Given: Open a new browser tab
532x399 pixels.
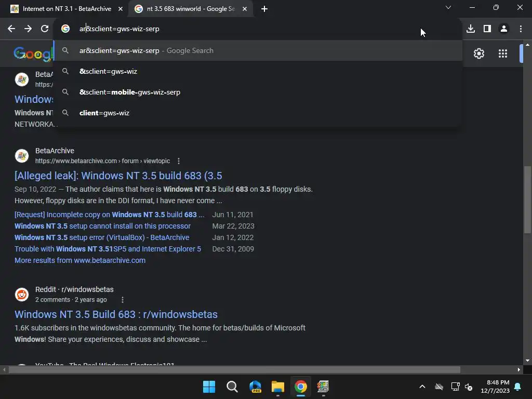Looking at the screenshot, I should click(264, 9).
